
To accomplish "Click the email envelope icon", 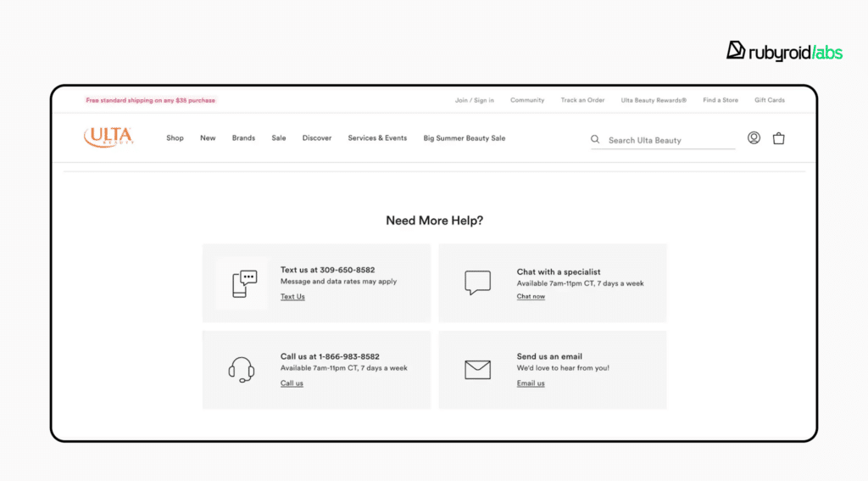I will tap(477, 370).
